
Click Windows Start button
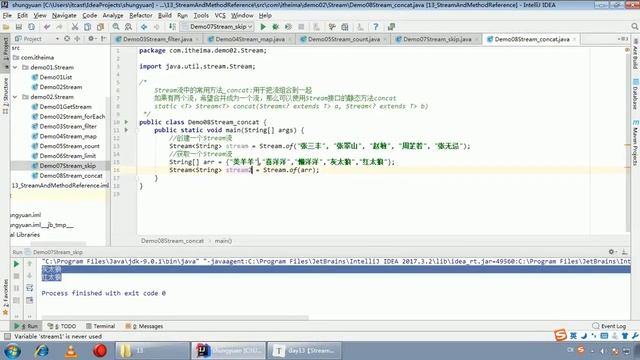point(13,351)
